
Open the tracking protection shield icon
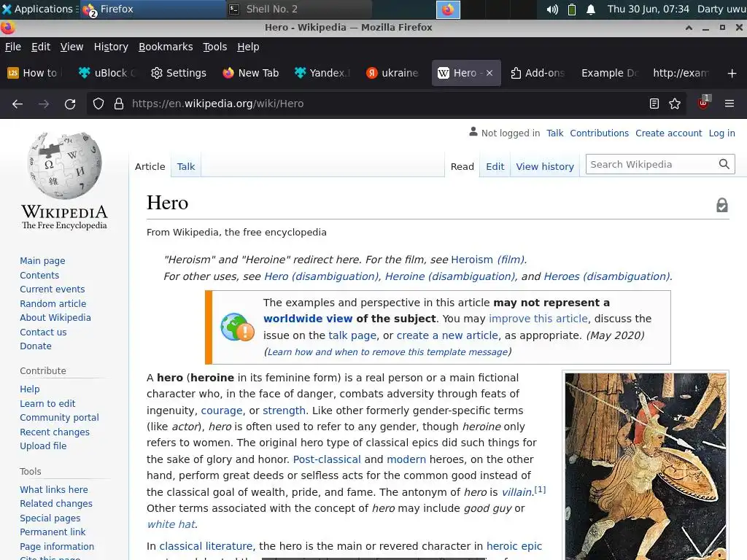click(98, 104)
